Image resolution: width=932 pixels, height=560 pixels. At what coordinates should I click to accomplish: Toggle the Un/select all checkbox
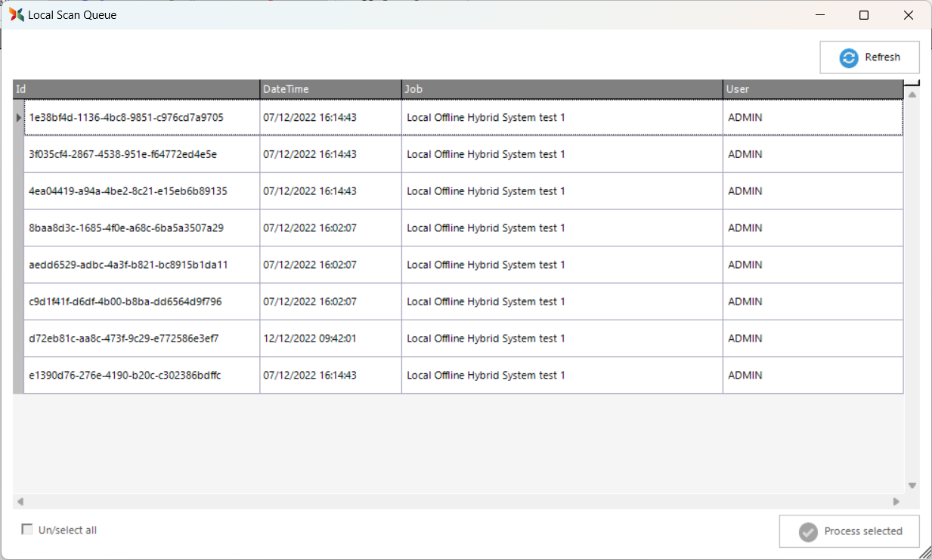pos(27,530)
